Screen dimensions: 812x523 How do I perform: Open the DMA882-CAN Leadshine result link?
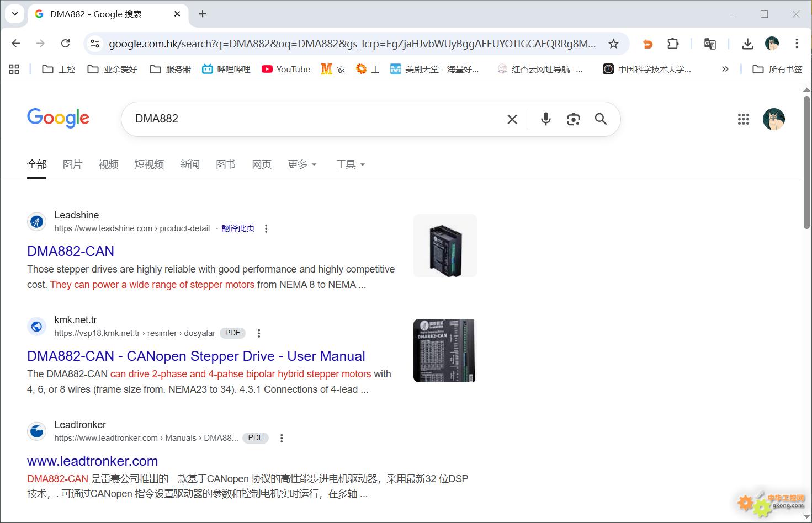tap(71, 251)
